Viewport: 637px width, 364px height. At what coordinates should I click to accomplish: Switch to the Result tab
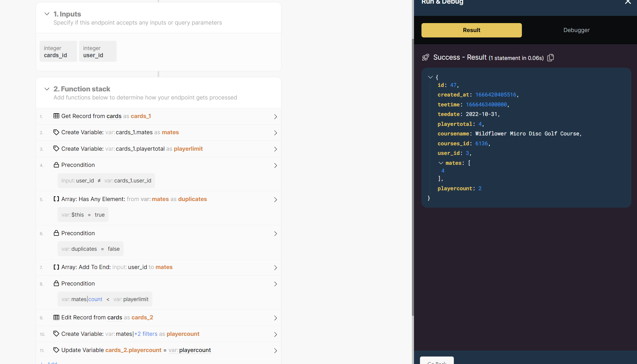coord(472,30)
